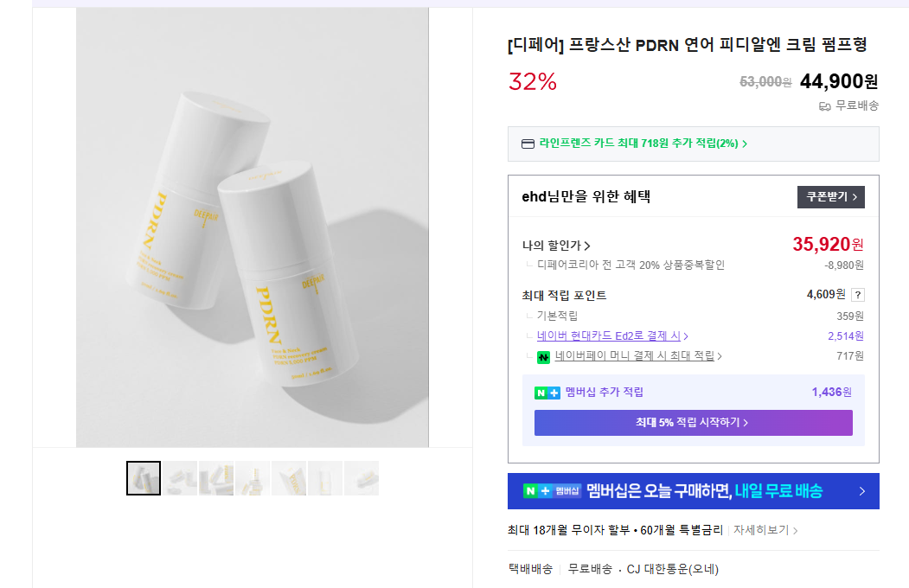
Task: Click the main PDRN cream product image
Action: tap(253, 228)
